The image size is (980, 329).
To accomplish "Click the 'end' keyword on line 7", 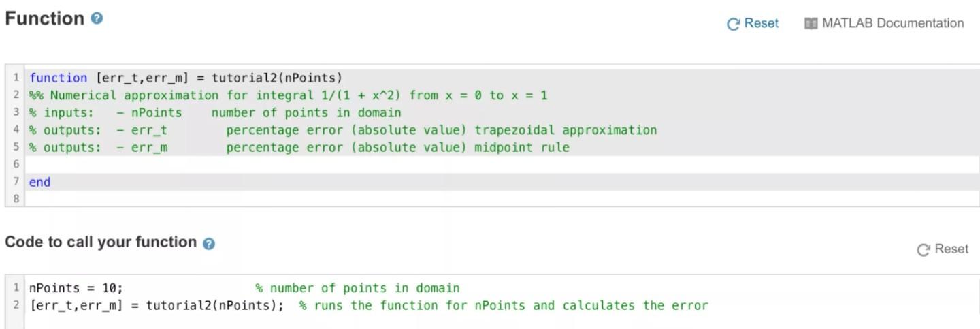I will pos(39,182).
